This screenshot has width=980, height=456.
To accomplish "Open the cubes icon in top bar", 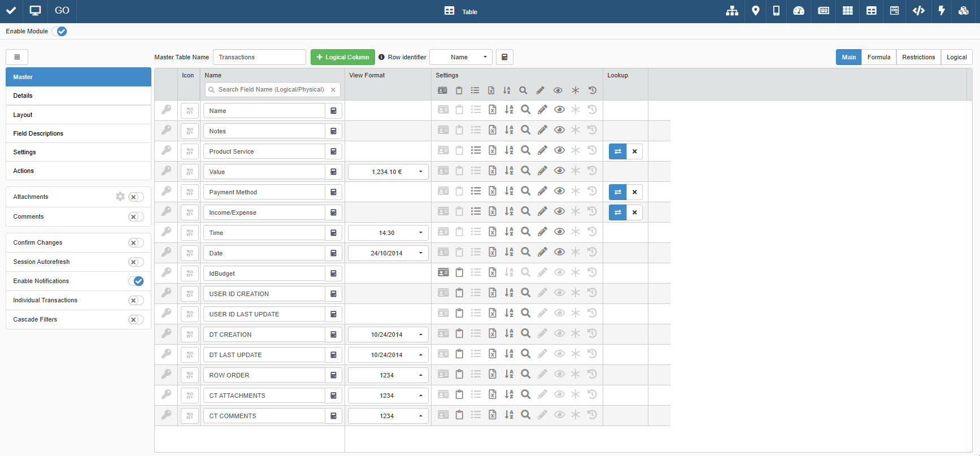I will pyautogui.click(x=964, y=11).
